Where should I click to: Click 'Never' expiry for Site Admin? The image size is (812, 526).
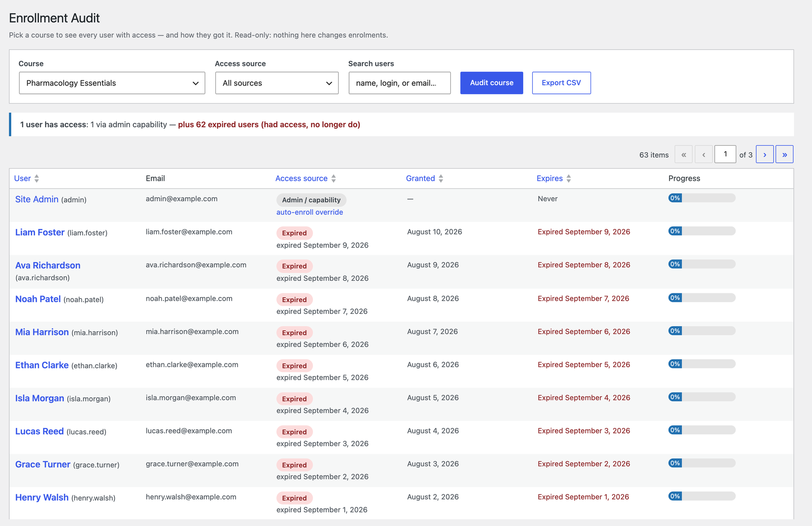[548, 199]
